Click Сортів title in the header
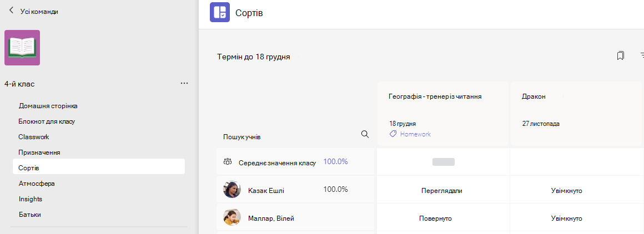644x234 pixels. 249,13
